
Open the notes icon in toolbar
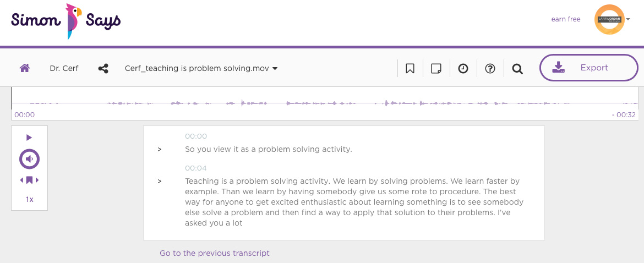pos(436,69)
